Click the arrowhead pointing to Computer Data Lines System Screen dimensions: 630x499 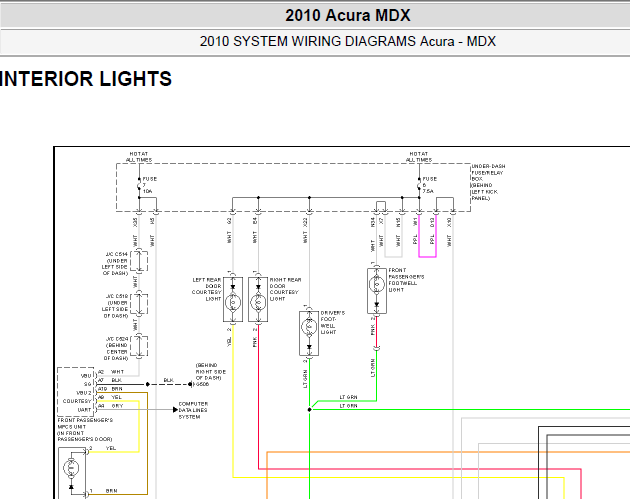pyautogui.click(x=175, y=410)
